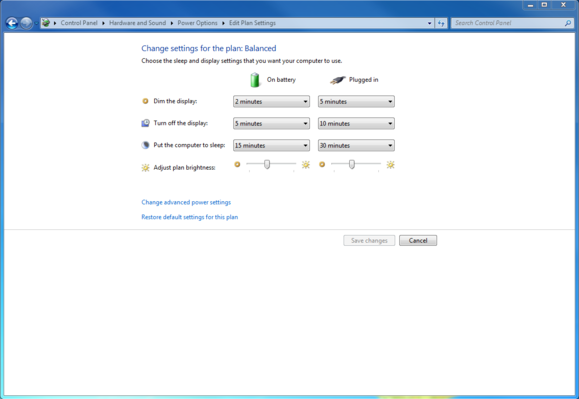Click the refresh icon beside the address bar
Viewport: 579px width, 399px height.
(x=441, y=23)
